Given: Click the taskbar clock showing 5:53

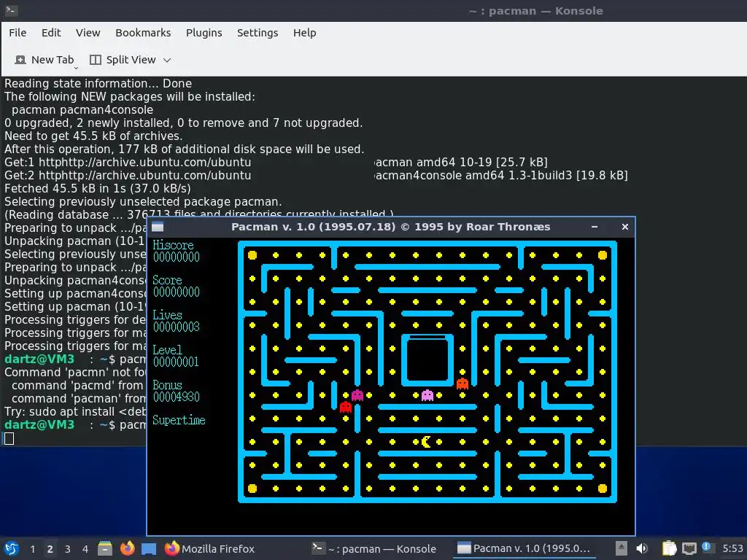Looking at the screenshot, I should 732,548.
